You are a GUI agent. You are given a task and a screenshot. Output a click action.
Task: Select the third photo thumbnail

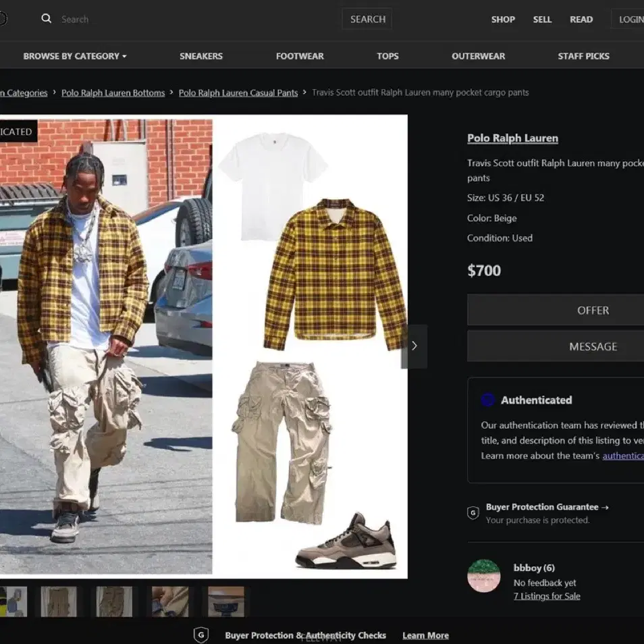[114, 601]
